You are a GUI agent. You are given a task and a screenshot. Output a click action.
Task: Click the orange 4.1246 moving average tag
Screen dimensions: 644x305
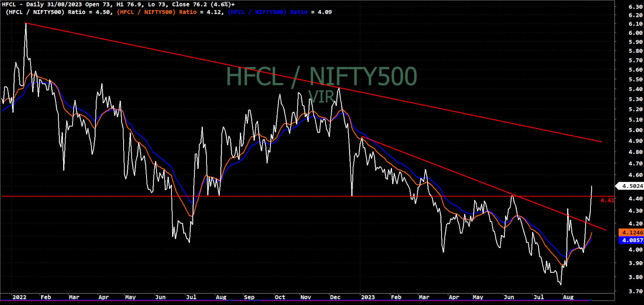(x=631, y=232)
